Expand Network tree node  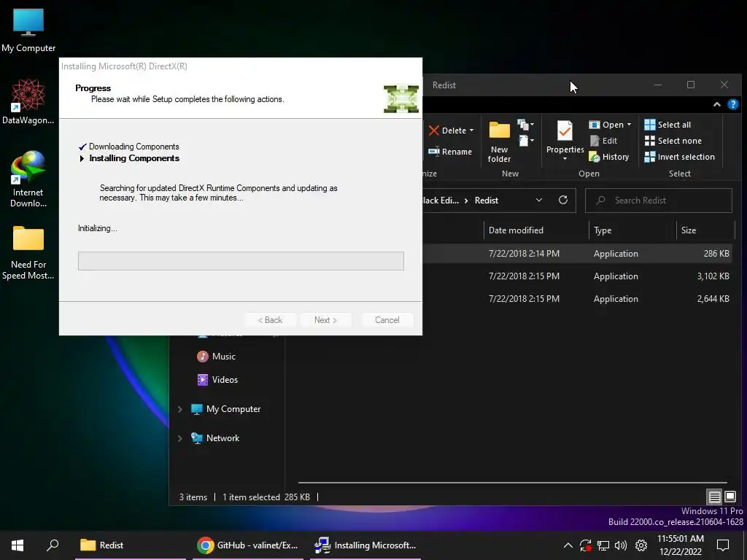click(180, 438)
